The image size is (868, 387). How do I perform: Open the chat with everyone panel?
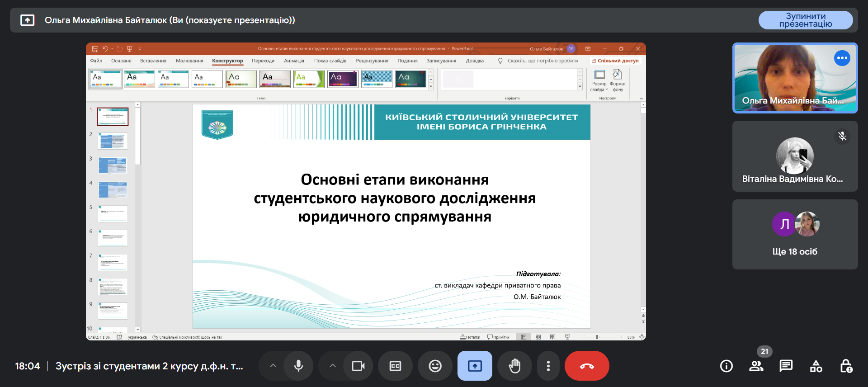pos(786,366)
